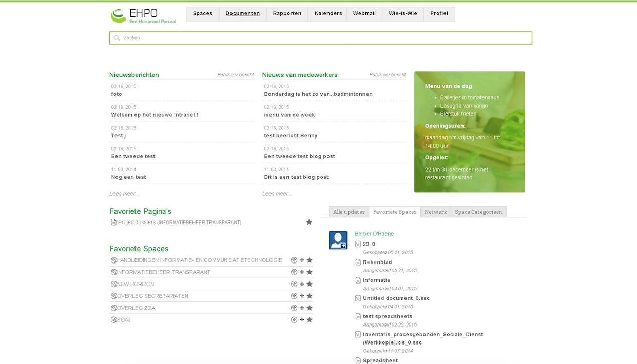The height and width of the screenshot is (364, 637).
Task: Open 'Een tweede test blog post'
Action: pos(300,156)
